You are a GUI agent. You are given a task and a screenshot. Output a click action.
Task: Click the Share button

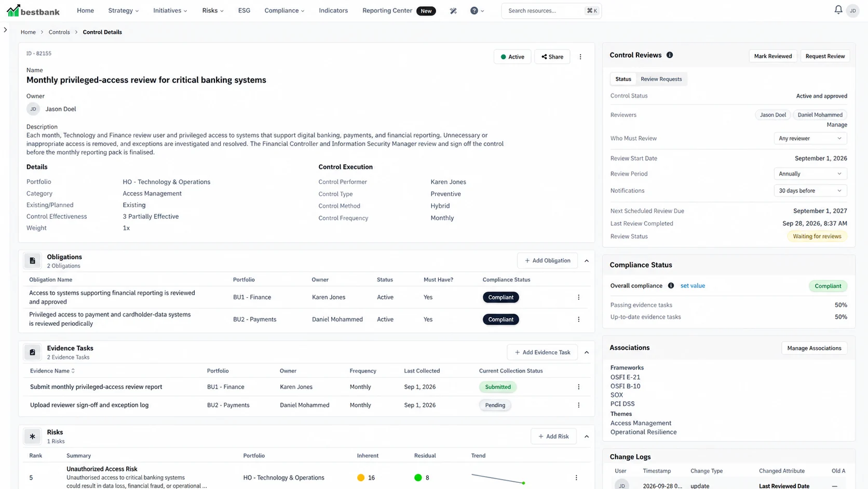point(552,57)
